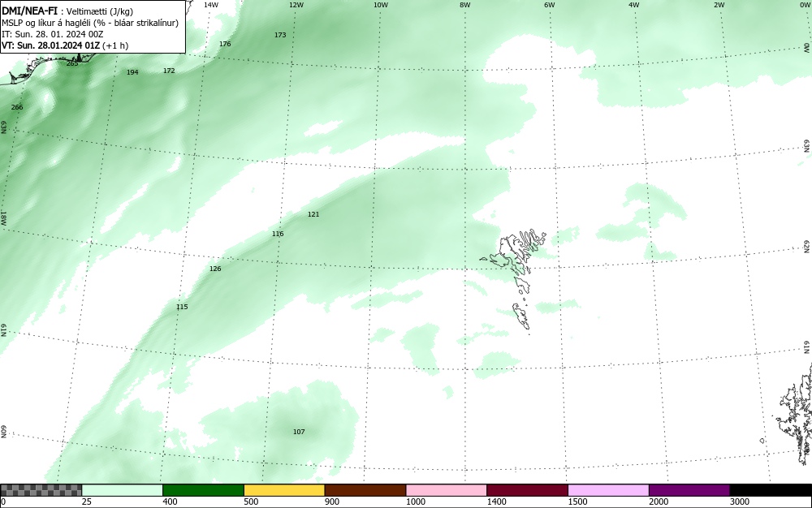Click the purple 2000–3000 legend swatch
This screenshot has width=812, height=508.
pyautogui.click(x=689, y=490)
